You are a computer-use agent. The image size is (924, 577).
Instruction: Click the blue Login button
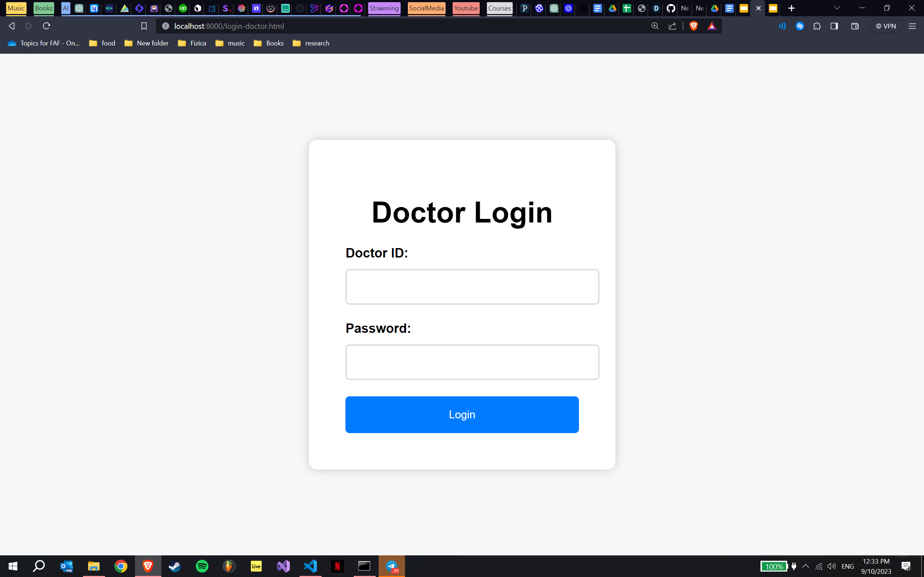pyautogui.click(x=462, y=414)
